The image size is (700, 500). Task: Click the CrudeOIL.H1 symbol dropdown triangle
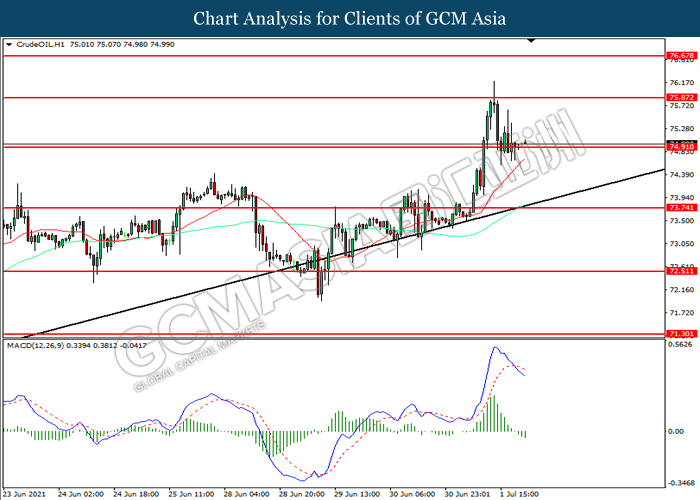[9, 44]
